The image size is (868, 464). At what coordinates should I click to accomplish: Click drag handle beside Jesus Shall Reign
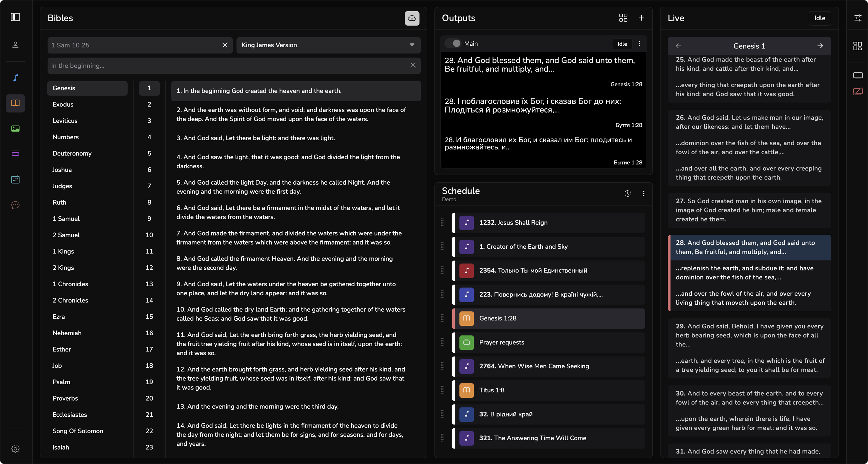point(442,222)
